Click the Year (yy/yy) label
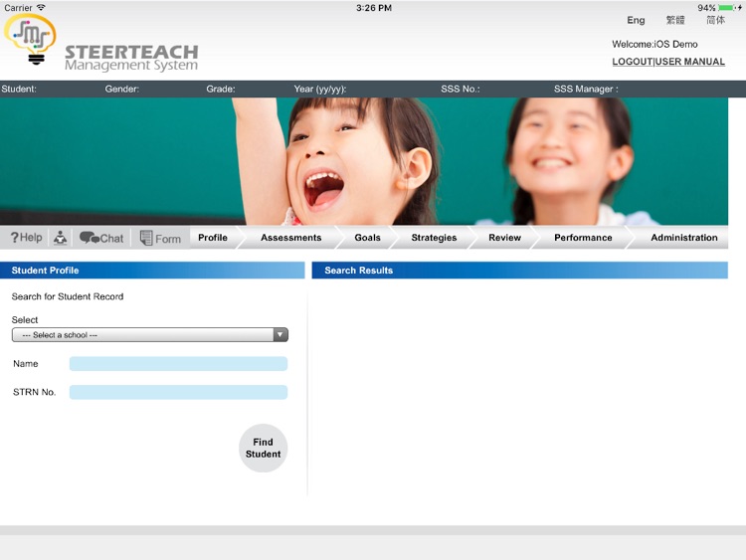The image size is (746, 560). [319, 89]
